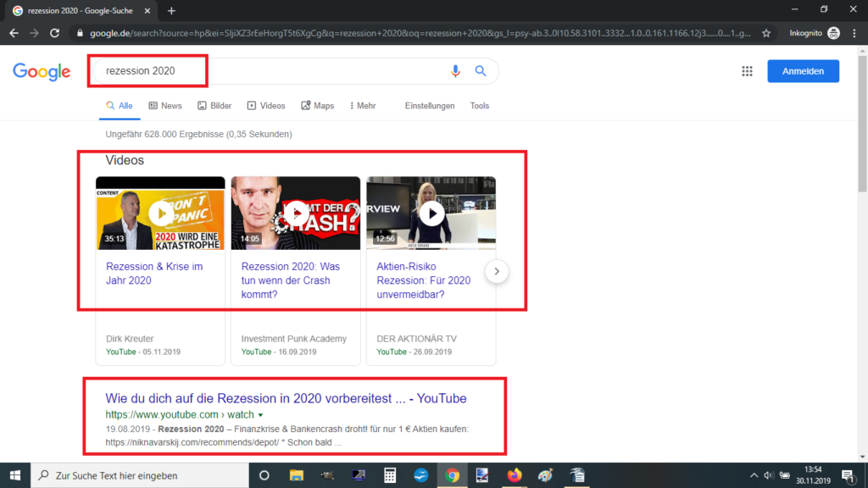Open the notification center icon
This screenshot has width=868, height=488.
click(848, 475)
